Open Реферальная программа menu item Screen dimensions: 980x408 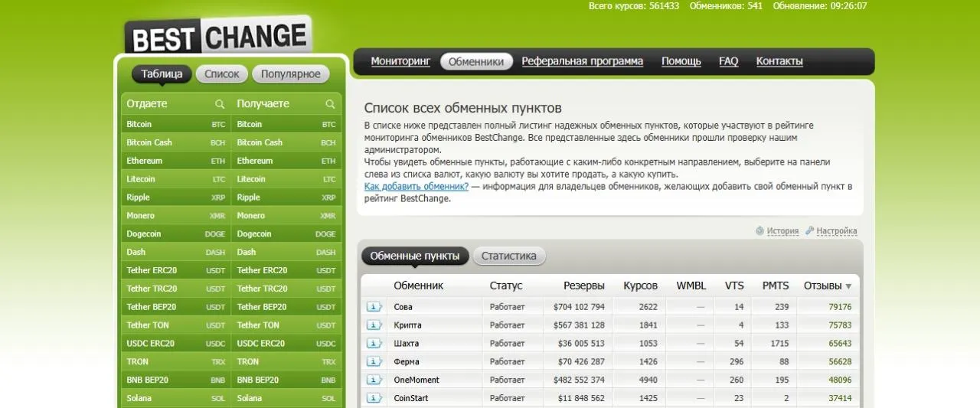(x=583, y=61)
